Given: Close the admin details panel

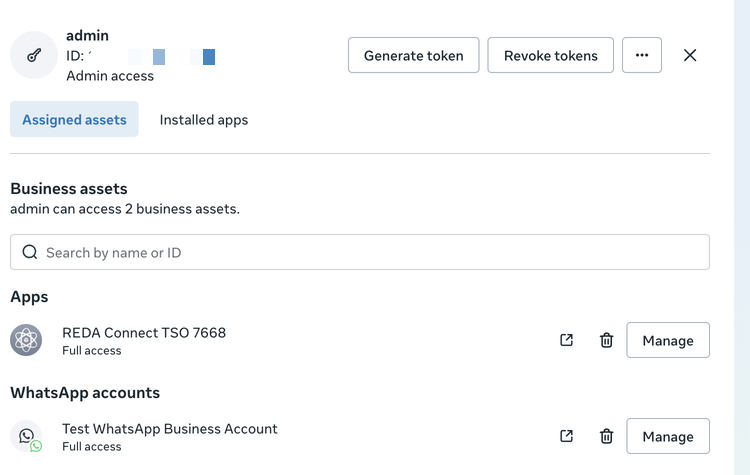Looking at the screenshot, I should coord(690,55).
